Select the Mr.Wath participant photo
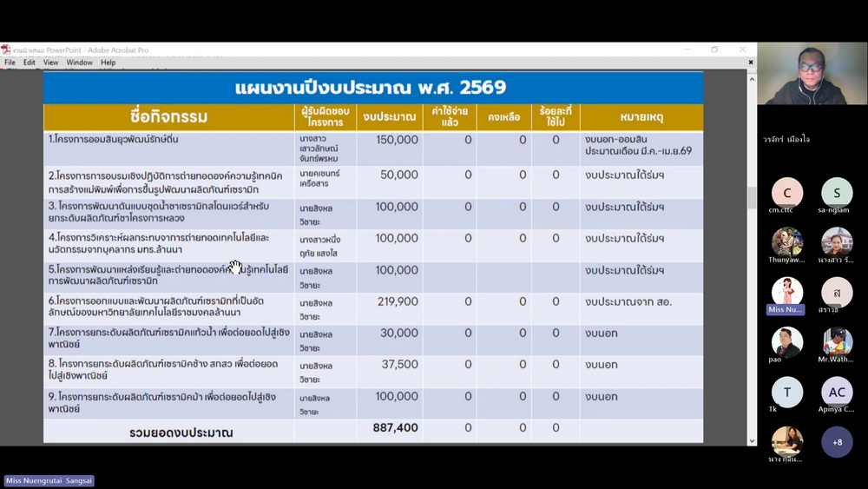Screen dimensions: 868x489 837,341
